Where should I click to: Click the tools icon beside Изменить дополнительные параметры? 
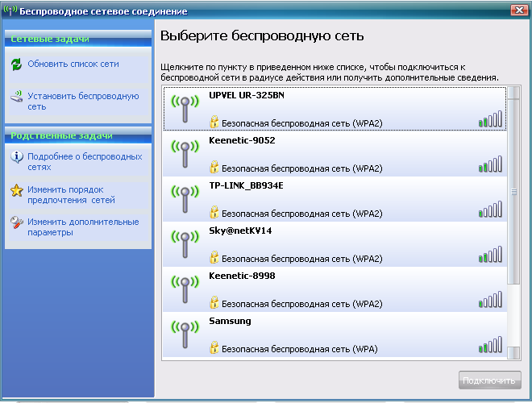[x=17, y=222]
